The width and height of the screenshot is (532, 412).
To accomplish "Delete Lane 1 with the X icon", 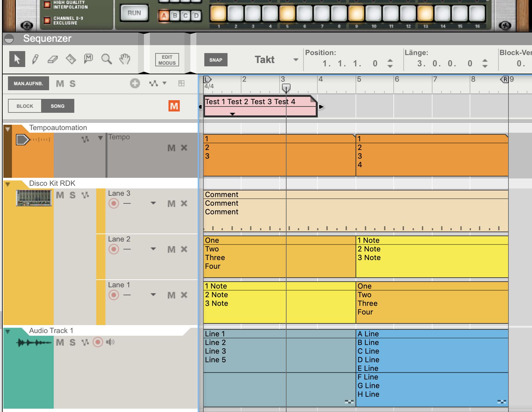I will point(184,295).
